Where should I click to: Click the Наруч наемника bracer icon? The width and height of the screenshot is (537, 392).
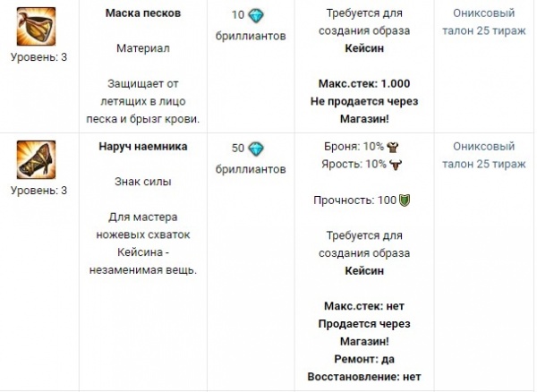pos(36,159)
